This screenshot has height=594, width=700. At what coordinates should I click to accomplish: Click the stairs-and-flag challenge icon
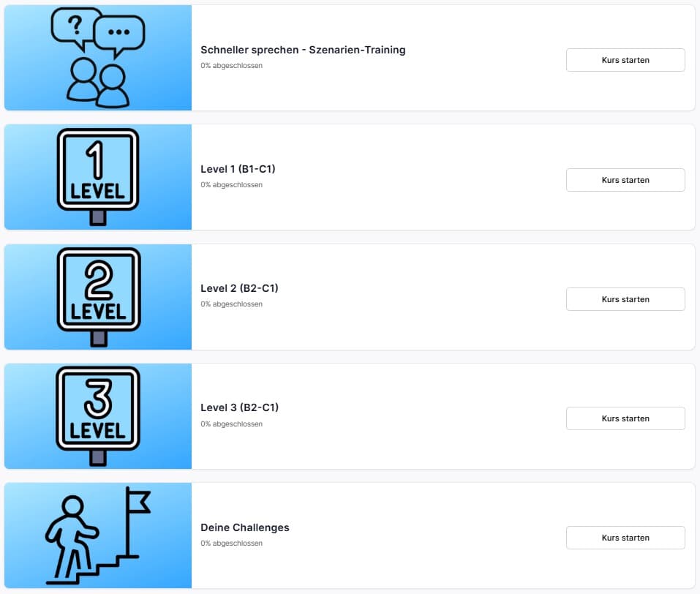point(98,535)
